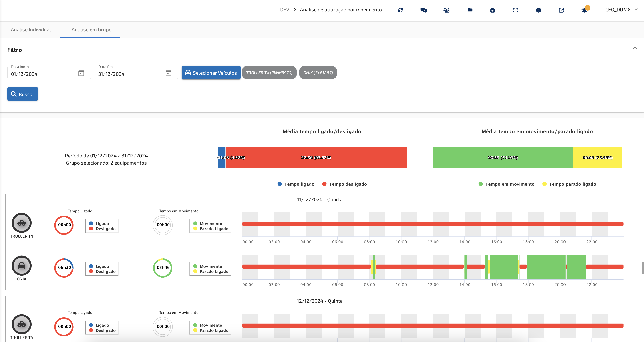
Task: Open the help question mark icon
Action: point(539,10)
